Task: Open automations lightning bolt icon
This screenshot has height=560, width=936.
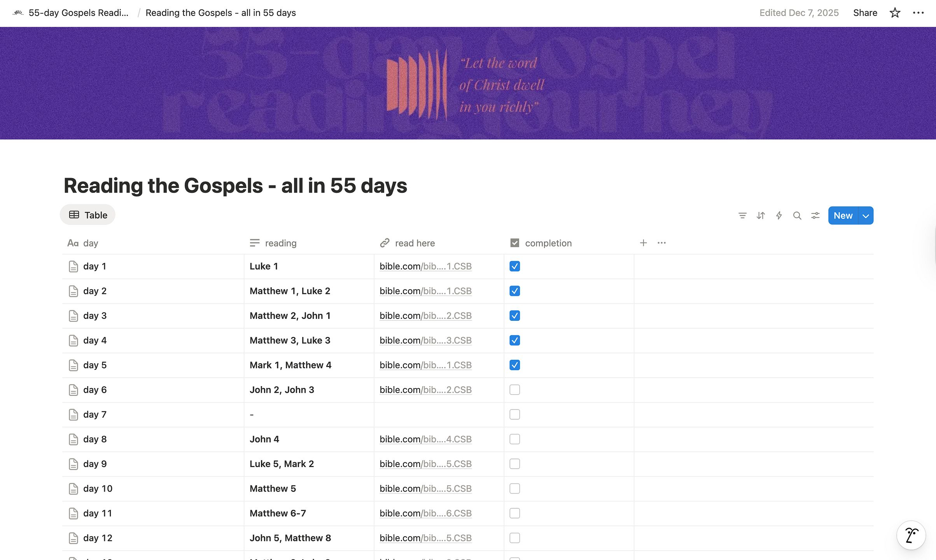Action: (x=779, y=215)
